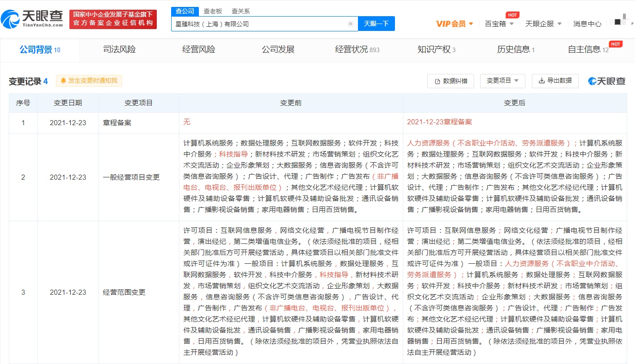
Task: Click the 序号 column header
Action: coord(23,103)
